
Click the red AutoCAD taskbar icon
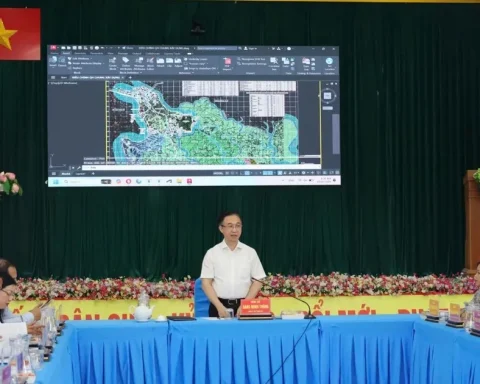point(189,181)
